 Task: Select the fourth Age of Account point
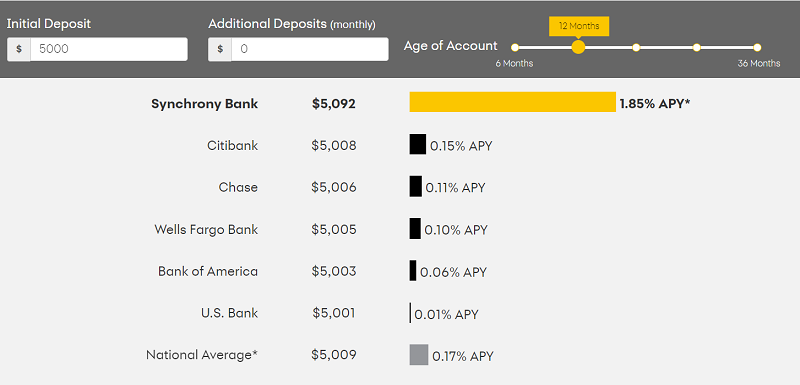696,47
